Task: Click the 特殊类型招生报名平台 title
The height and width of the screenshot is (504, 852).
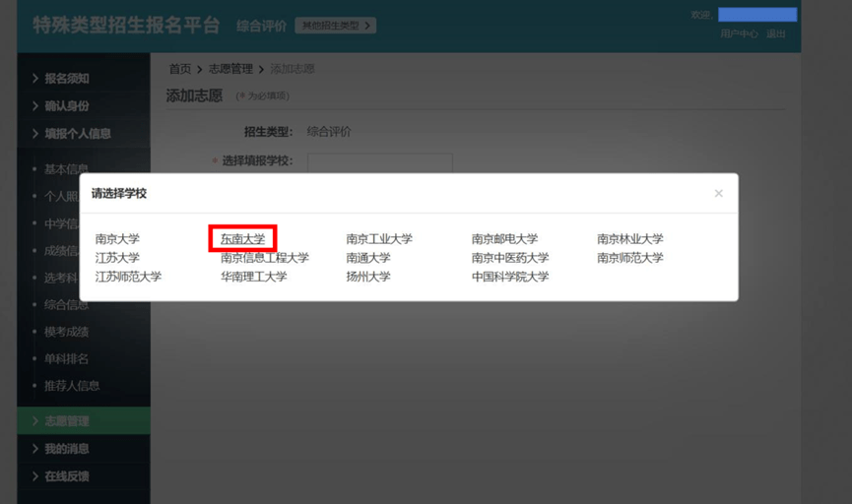Action: 126,25
